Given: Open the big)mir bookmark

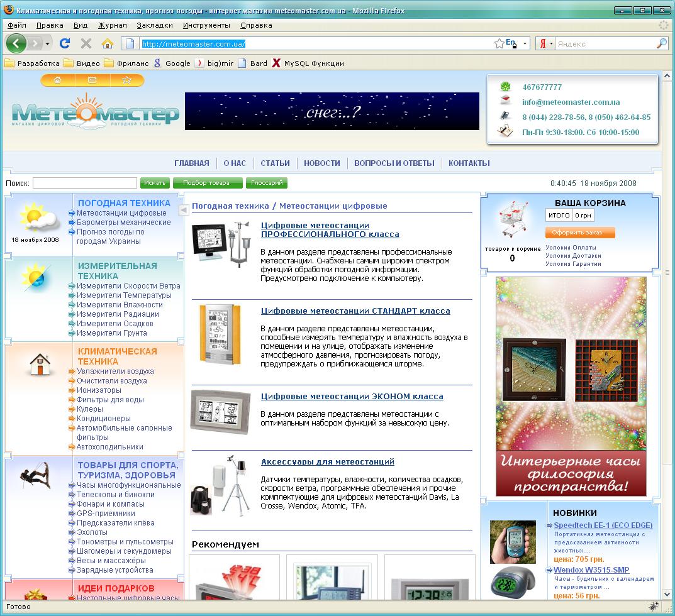Looking at the screenshot, I should pos(214,63).
